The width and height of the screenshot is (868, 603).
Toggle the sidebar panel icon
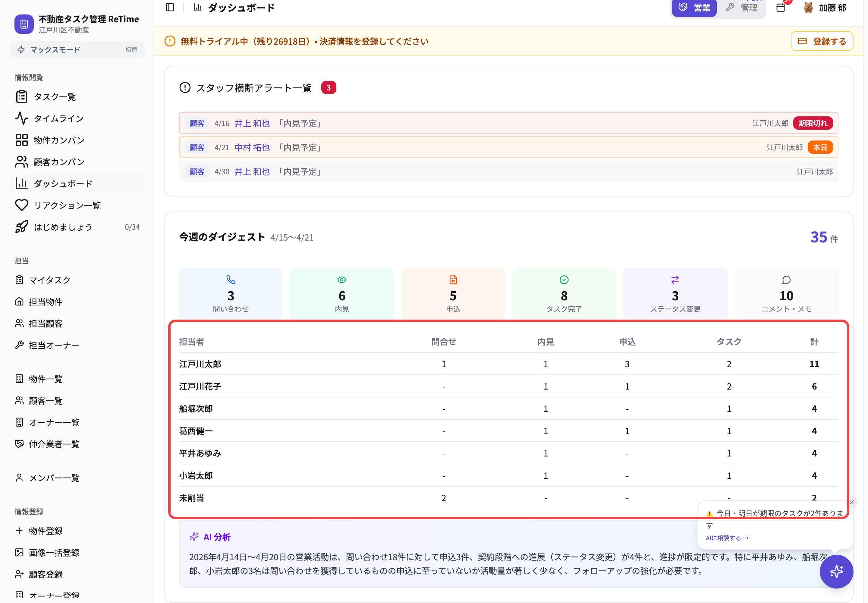tap(170, 7)
